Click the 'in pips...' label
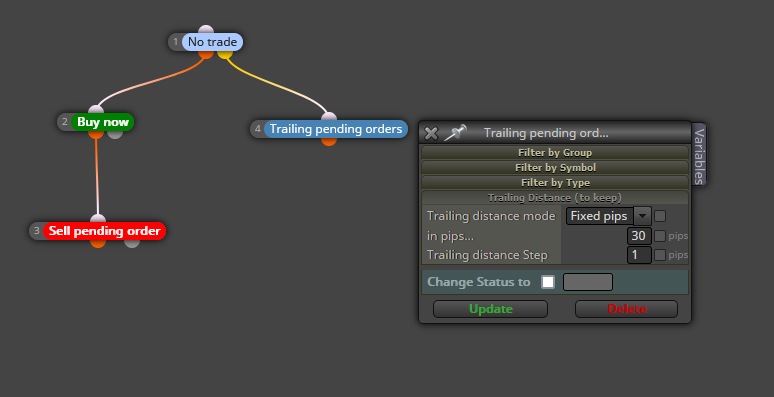 tap(450, 236)
